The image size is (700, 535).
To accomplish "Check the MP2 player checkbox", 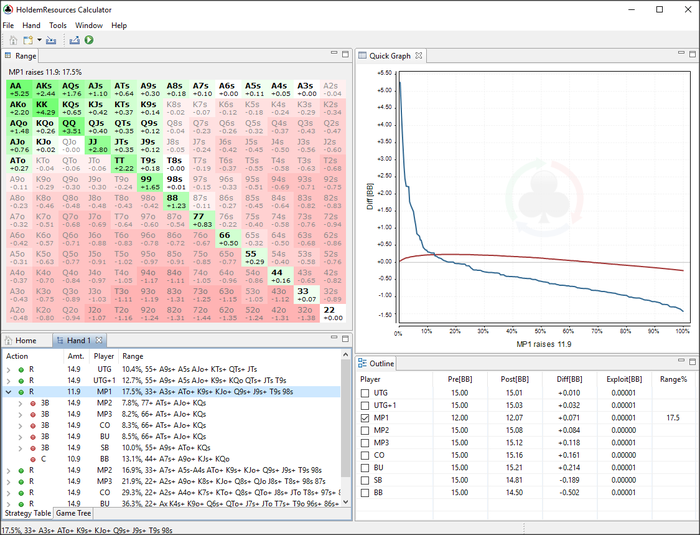I will [x=365, y=431].
